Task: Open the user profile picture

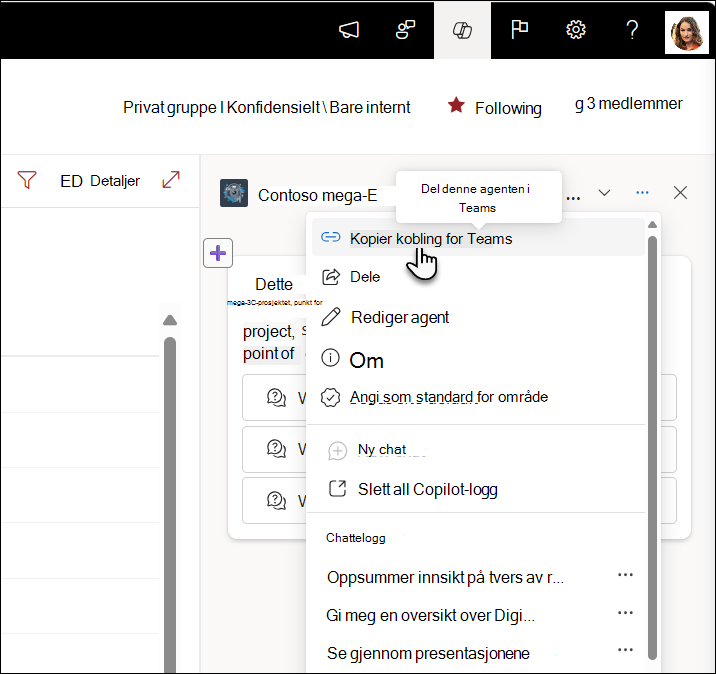Action: [x=686, y=32]
